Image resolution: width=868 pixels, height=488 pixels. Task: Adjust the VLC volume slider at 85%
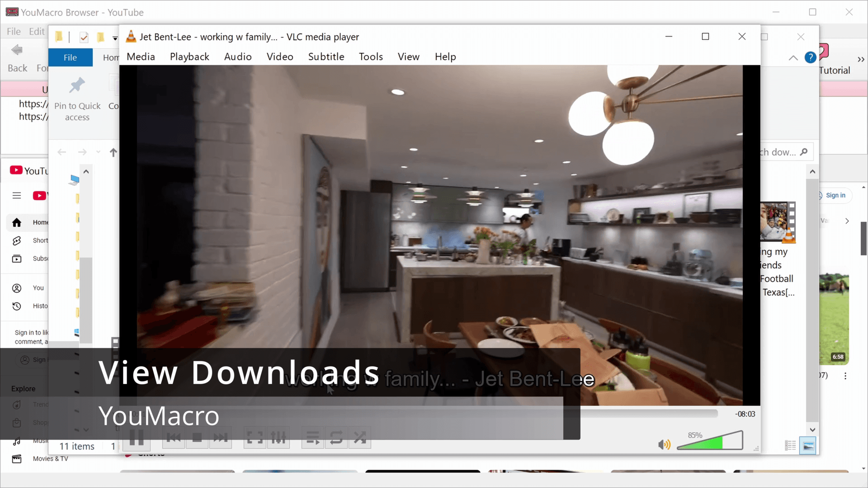tap(710, 441)
